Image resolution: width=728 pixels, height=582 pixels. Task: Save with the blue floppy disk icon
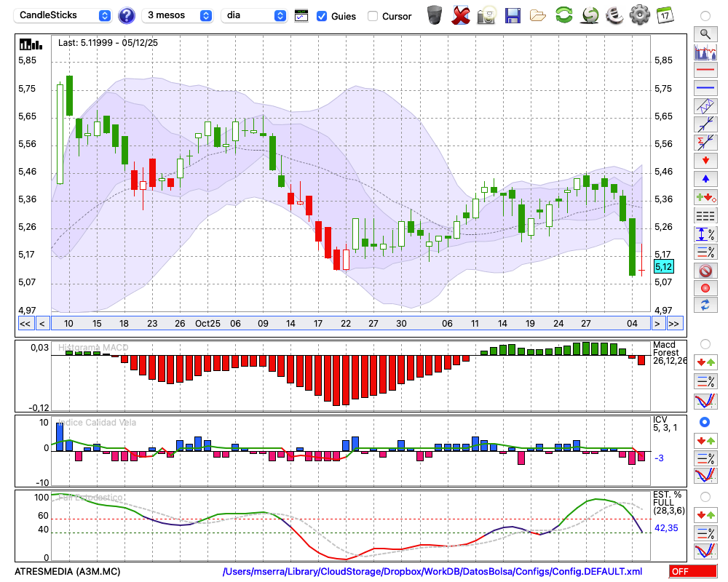point(512,15)
